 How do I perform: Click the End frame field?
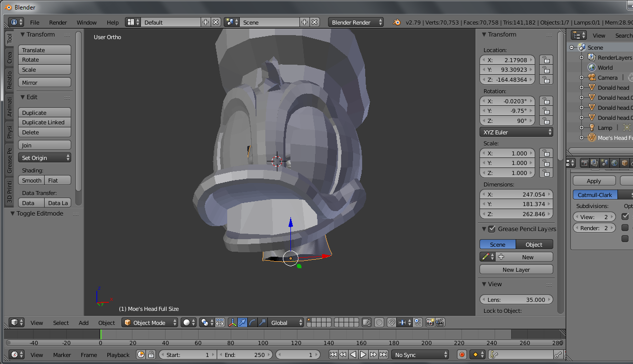pos(245,354)
